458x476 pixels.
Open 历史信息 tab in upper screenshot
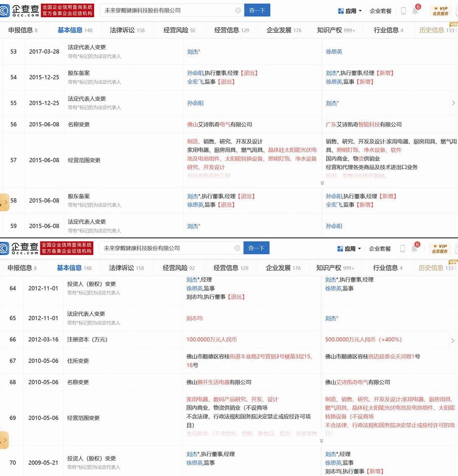coord(437,30)
